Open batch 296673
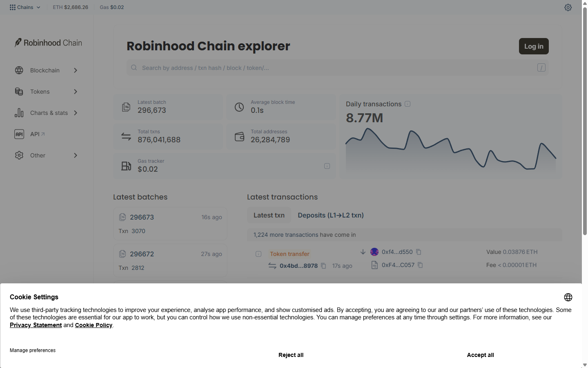The width and height of the screenshot is (588, 368). pyautogui.click(x=142, y=217)
